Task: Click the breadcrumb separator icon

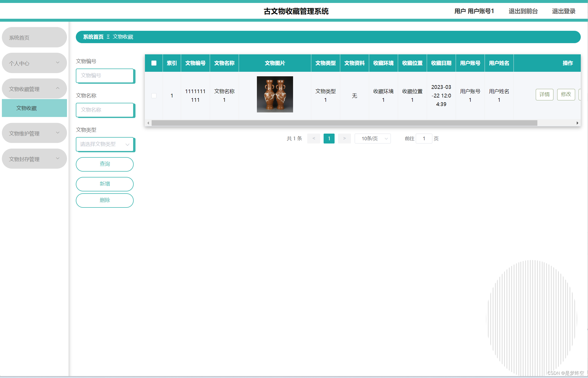Action: (x=108, y=37)
